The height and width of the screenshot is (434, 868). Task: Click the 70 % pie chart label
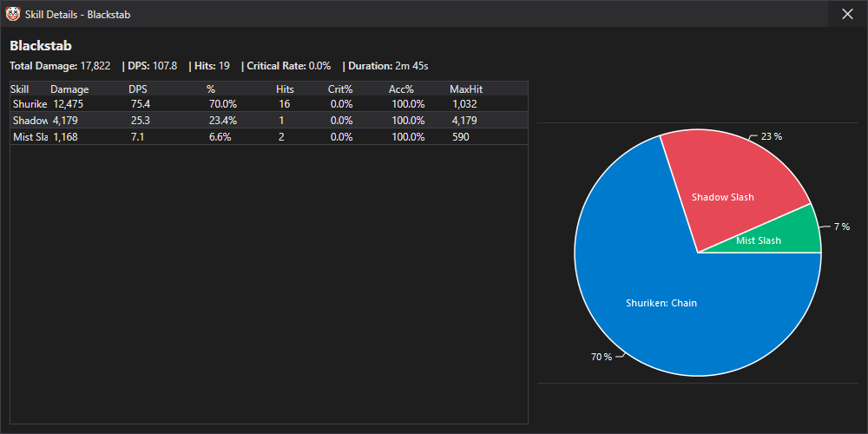pos(602,357)
